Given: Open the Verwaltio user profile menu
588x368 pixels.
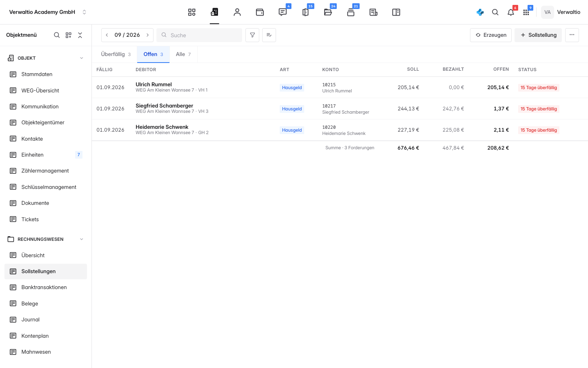Looking at the screenshot, I should 561,12.
